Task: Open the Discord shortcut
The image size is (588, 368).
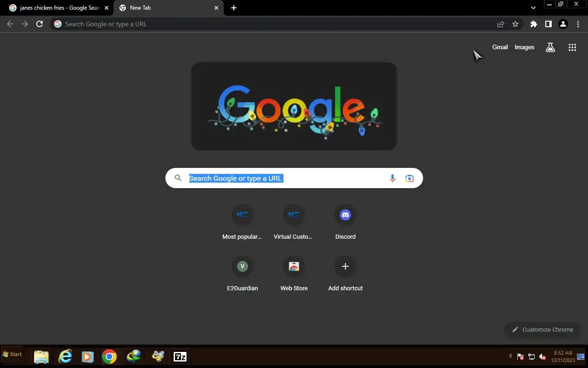Action: click(x=345, y=223)
